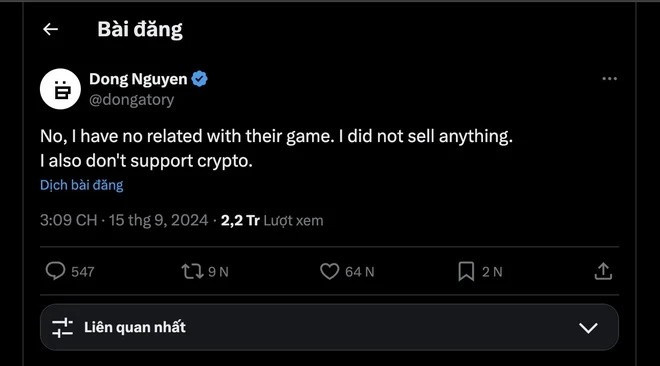Click the Dong Nguyen display name
Image resolution: width=660 pixels, height=366 pixels.
[x=138, y=79]
